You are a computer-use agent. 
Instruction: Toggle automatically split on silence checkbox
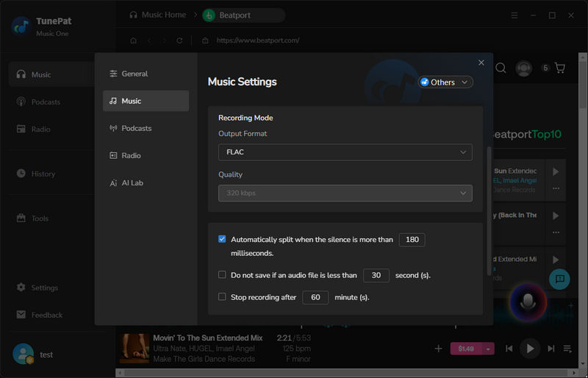pyautogui.click(x=222, y=239)
